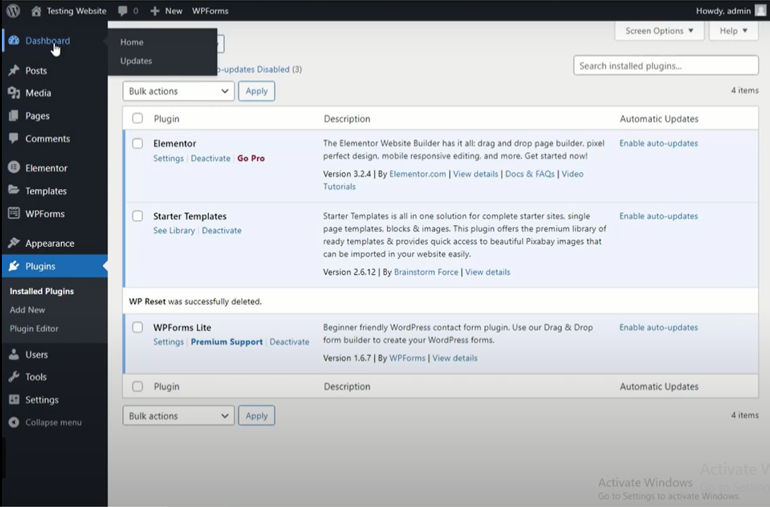Click the Tools wrench icon
Viewport: 770px width, 507px height.
[x=14, y=377]
